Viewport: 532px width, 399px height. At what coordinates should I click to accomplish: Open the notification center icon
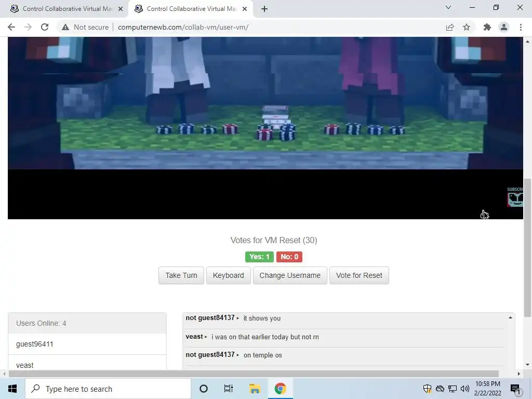click(515, 389)
